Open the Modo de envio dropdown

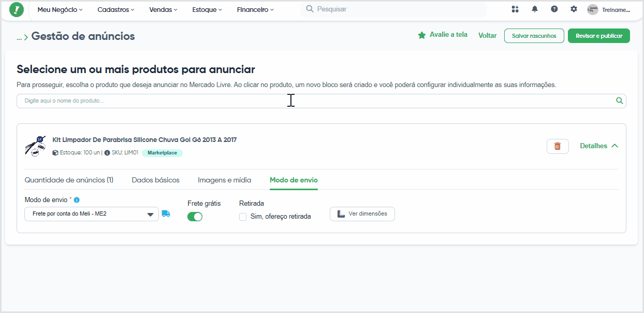point(92,214)
